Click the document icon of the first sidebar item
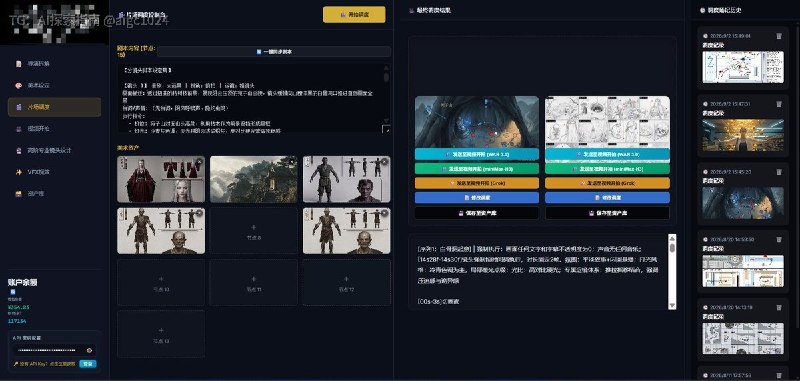The height and width of the screenshot is (381, 800). (19, 64)
